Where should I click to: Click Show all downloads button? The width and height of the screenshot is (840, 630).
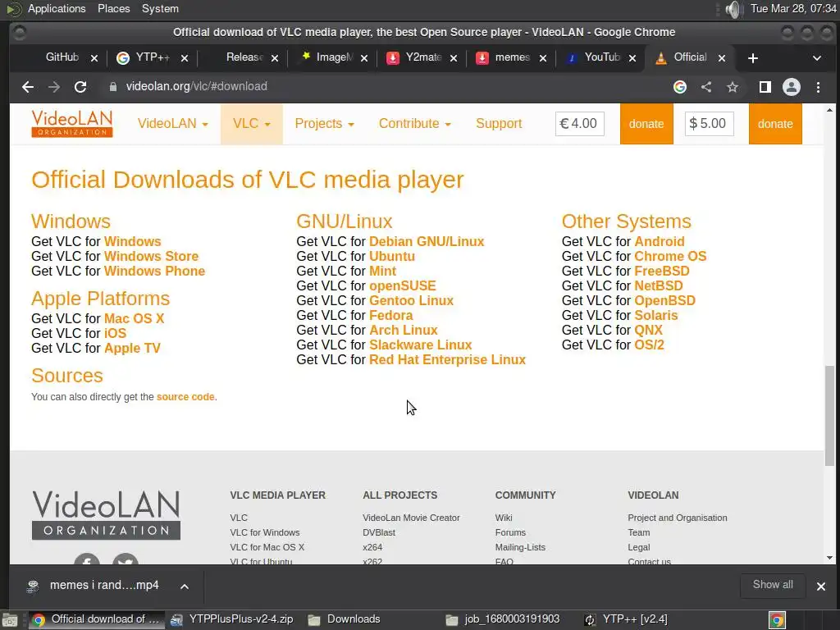click(x=773, y=585)
